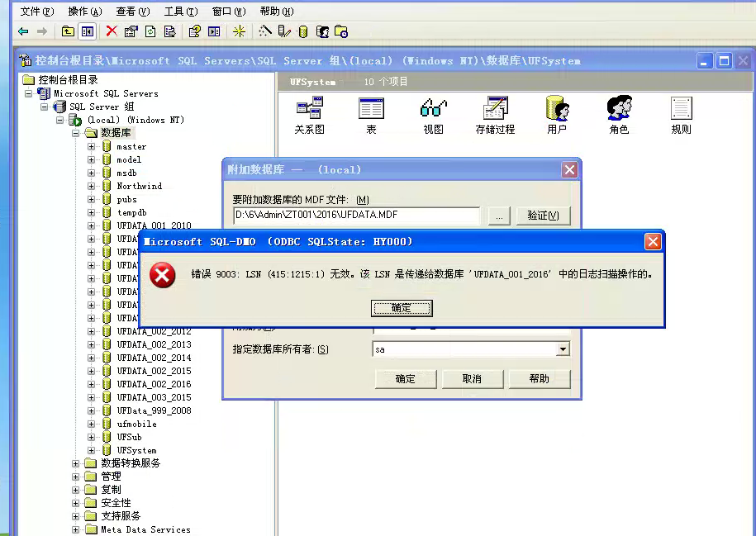The image size is (756, 536).
Task: Collapse the (local) (Windows NT) server node
Action: click(x=59, y=120)
